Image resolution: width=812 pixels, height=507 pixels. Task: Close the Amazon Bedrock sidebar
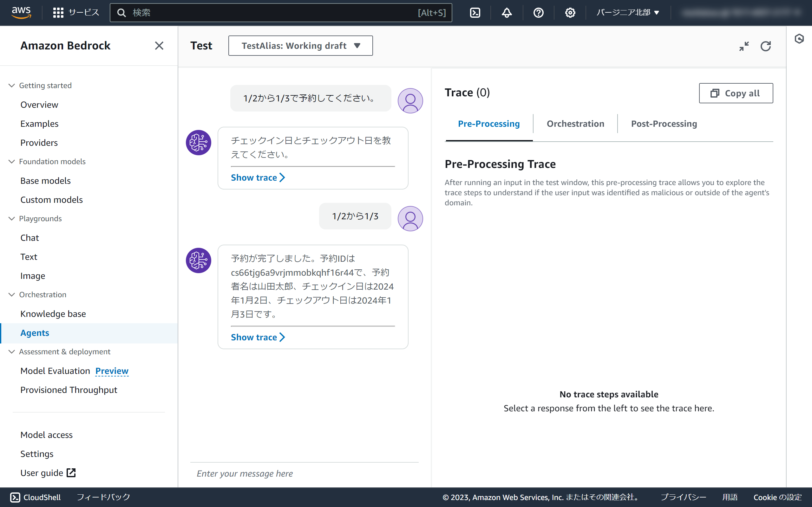[159, 46]
